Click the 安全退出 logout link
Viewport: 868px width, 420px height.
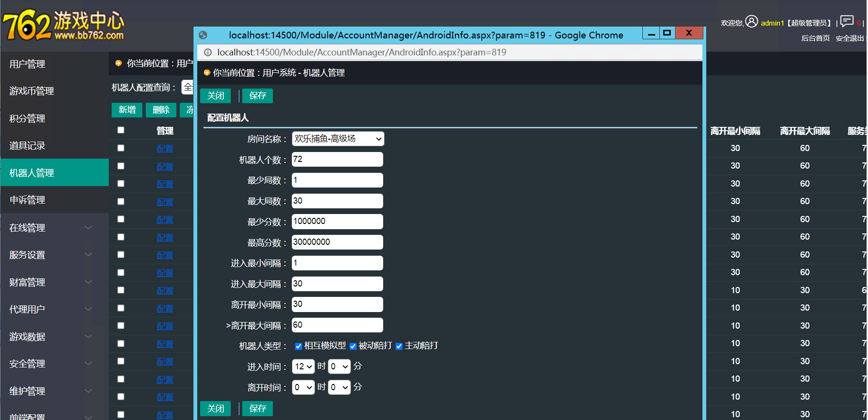850,38
